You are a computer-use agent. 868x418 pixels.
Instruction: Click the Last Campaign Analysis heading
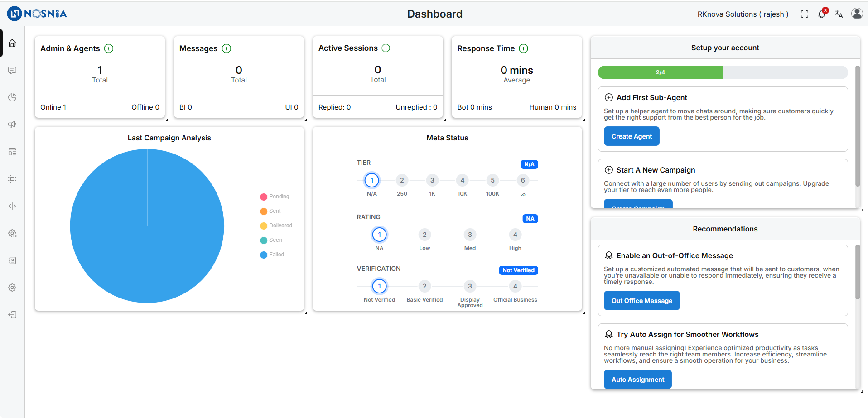click(x=169, y=138)
